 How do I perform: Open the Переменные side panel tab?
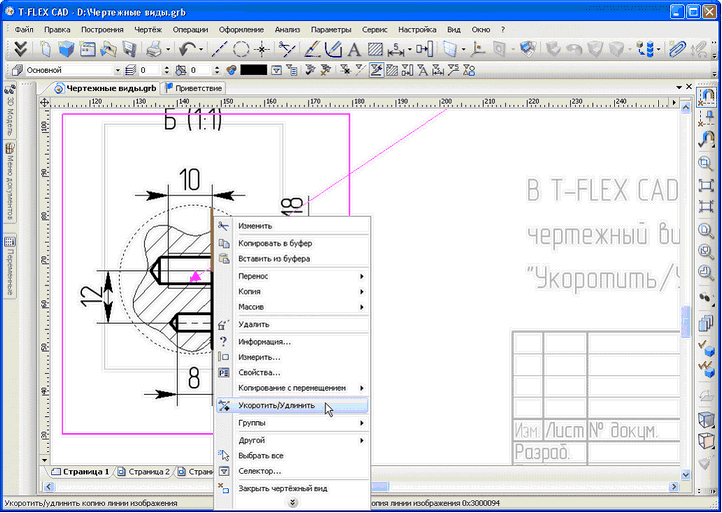(x=9, y=266)
